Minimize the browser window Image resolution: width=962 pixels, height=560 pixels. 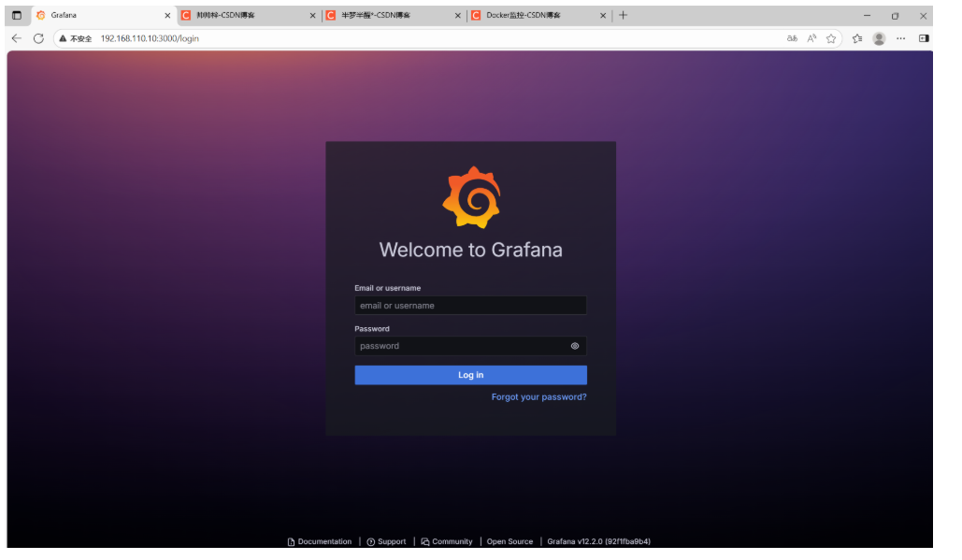(x=867, y=15)
